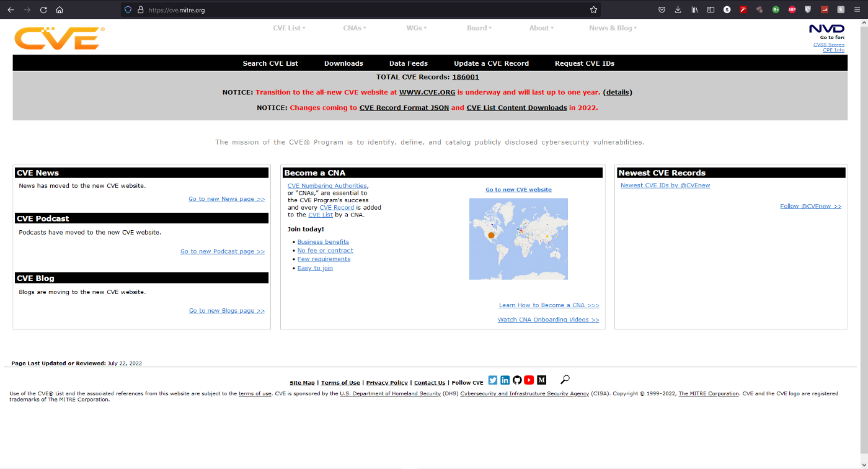Click the No fee or contract link

coord(325,251)
